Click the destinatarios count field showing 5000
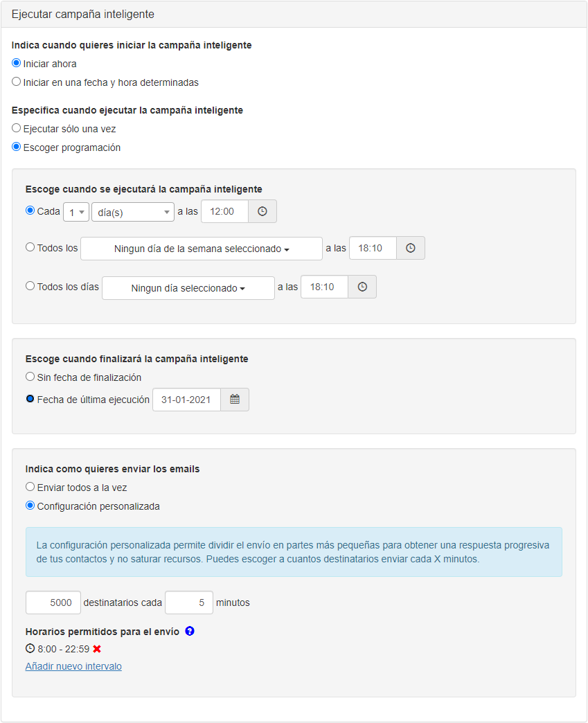 coord(53,602)
